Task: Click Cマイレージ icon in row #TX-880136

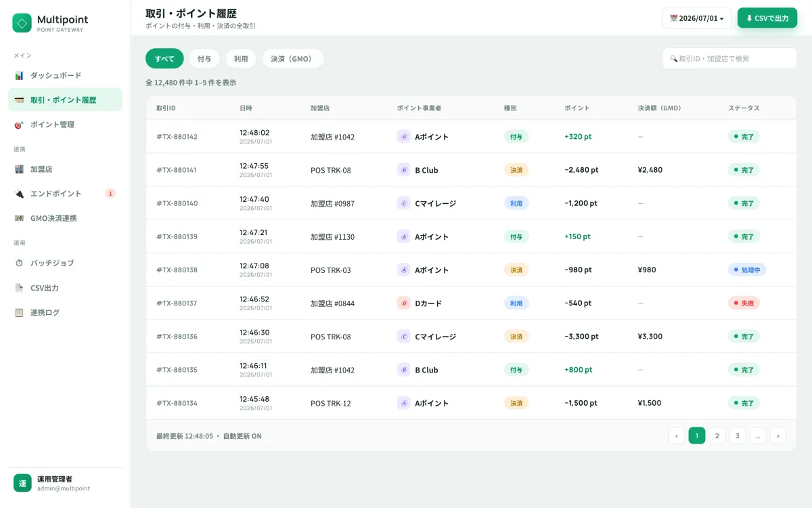Action: (404, 336)
